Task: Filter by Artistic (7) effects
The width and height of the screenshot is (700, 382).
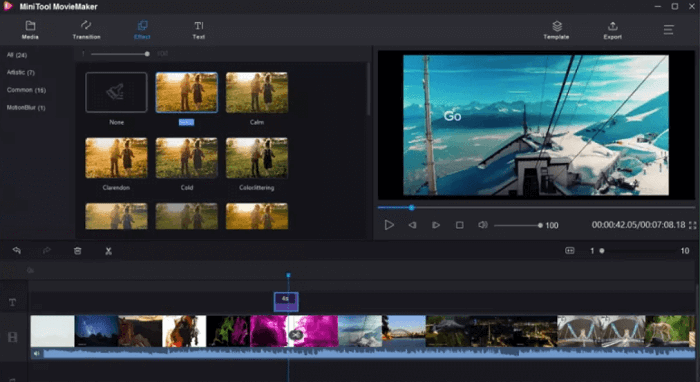Action: (x=21, y=72)
